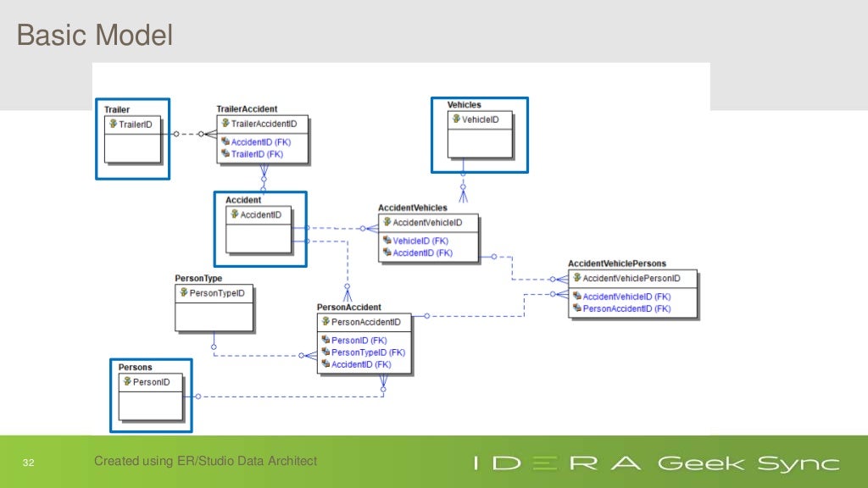
Task: Click PersonID (FK) attribute text
Action: point(359,341)
